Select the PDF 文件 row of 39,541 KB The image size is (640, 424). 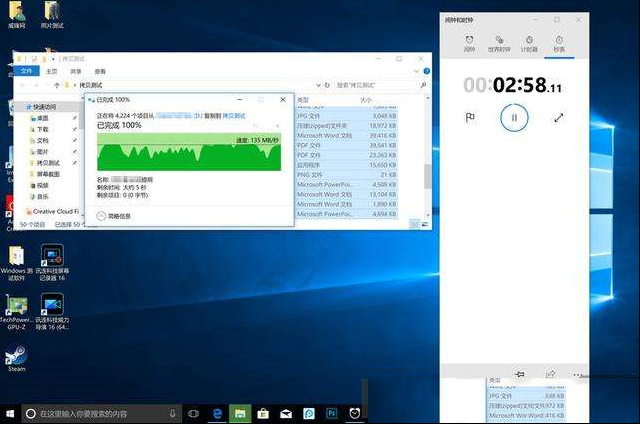coord(347,145)
